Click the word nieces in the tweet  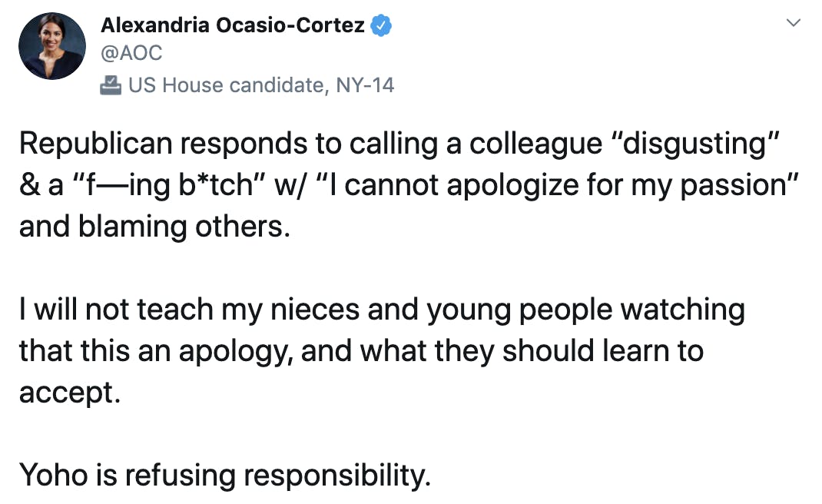click(314, 310)
